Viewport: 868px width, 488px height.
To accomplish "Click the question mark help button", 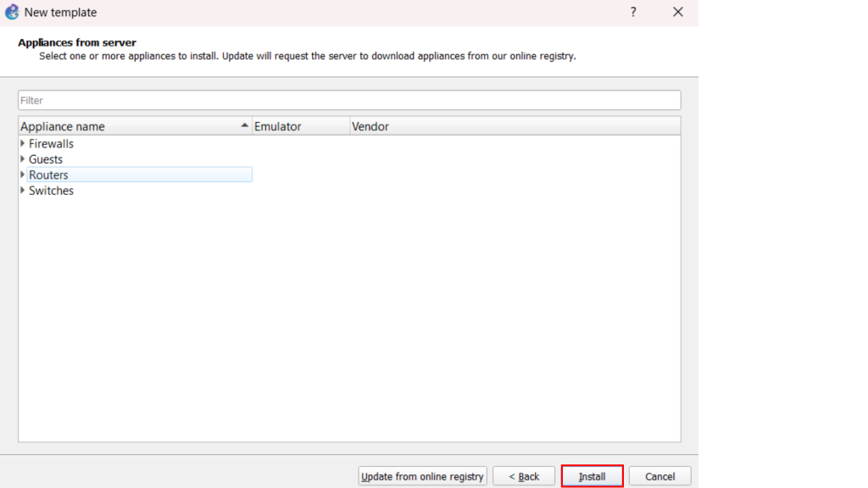I will point(632,13).
